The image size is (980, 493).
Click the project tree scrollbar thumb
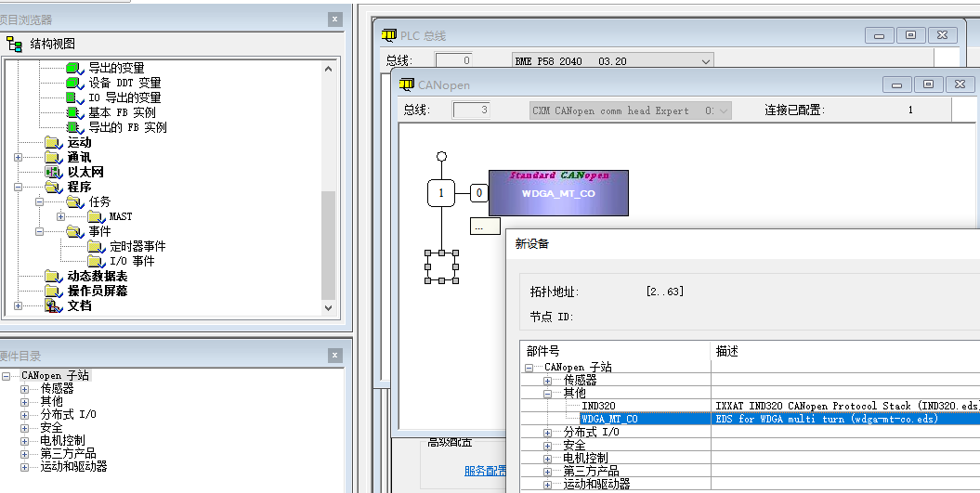point(329,245)
